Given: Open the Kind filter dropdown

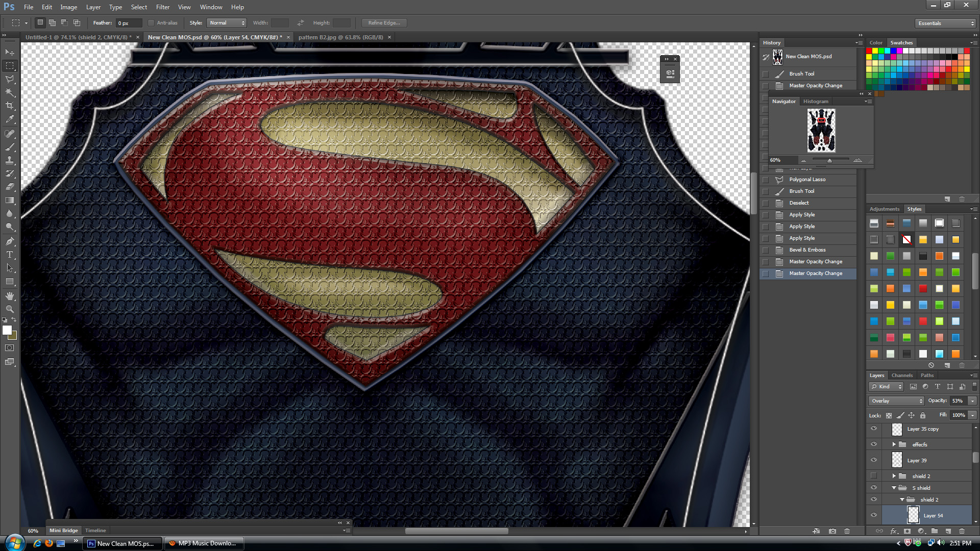Looking at the screenshot, I should (887, 387).
